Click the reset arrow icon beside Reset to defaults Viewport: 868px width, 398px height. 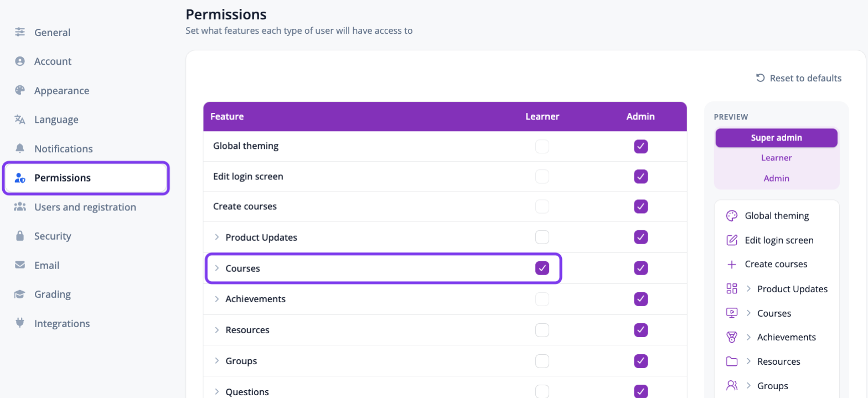(761, 78)
